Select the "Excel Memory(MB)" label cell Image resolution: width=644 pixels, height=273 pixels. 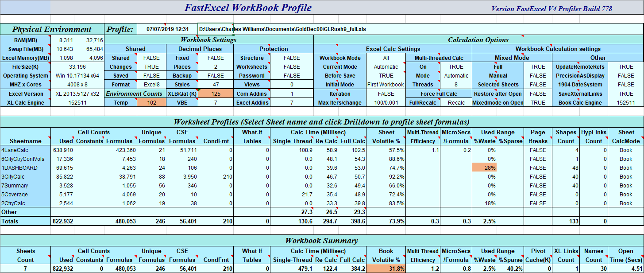click(25, 58)
